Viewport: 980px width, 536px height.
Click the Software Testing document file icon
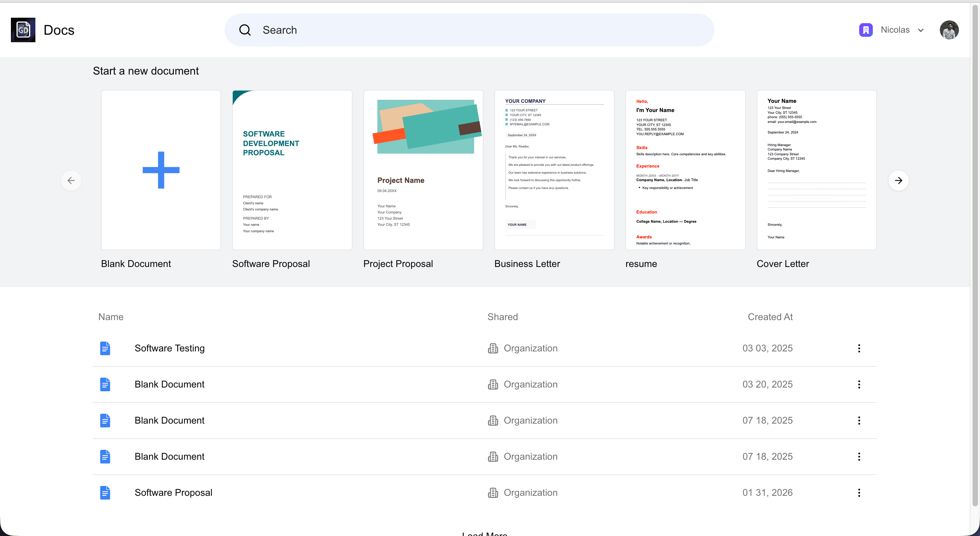[105, 348]
